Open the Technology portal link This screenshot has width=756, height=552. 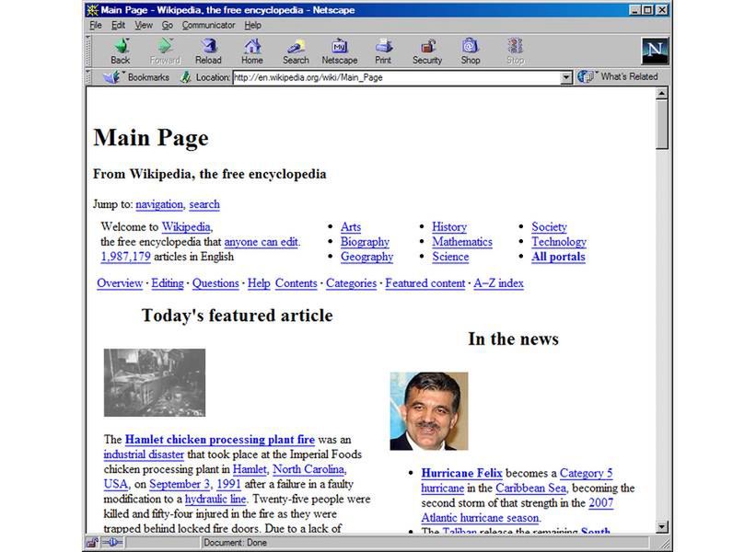559,242
